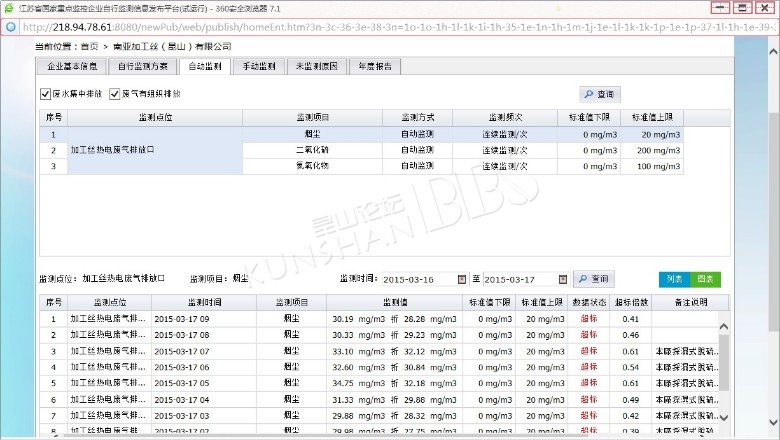Image resolution: width=780 pixels, height=440 pixels.
Task: Click the start date field 2015-03-16
Action: pos(417,279)
